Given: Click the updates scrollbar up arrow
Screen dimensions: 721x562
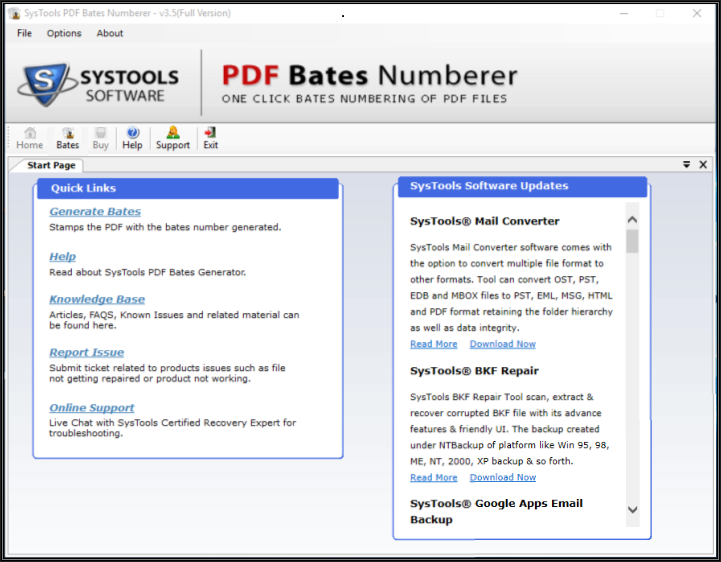Looking at the screenshot, I should (632, 219).
